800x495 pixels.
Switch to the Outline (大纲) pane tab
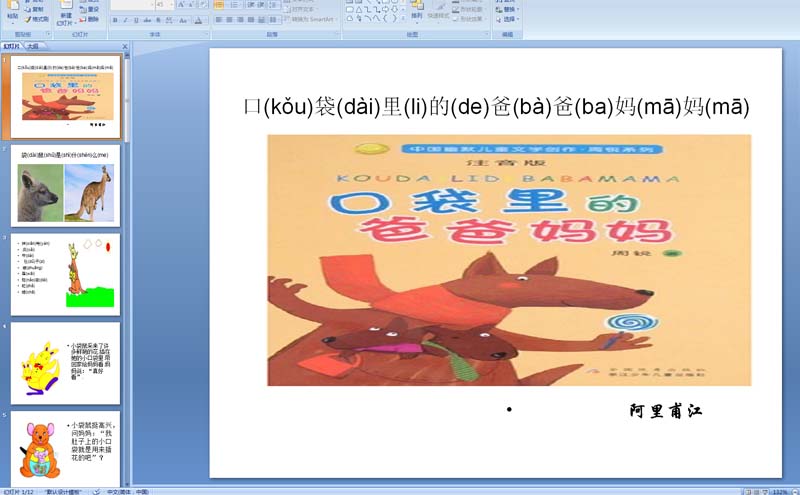[33, 46]
